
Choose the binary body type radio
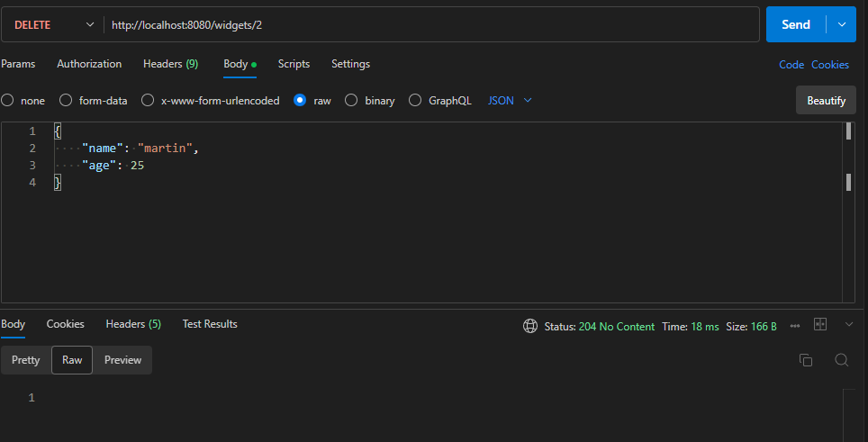(351, 100)
